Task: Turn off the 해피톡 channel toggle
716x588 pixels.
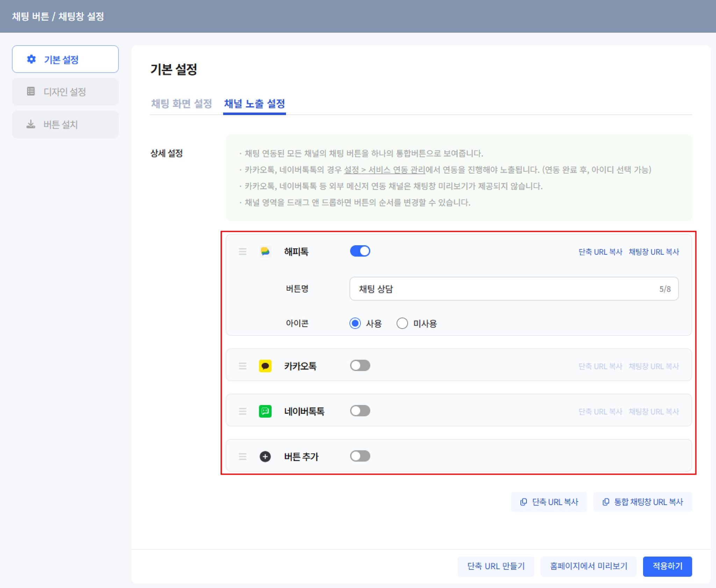Action: 360,251
